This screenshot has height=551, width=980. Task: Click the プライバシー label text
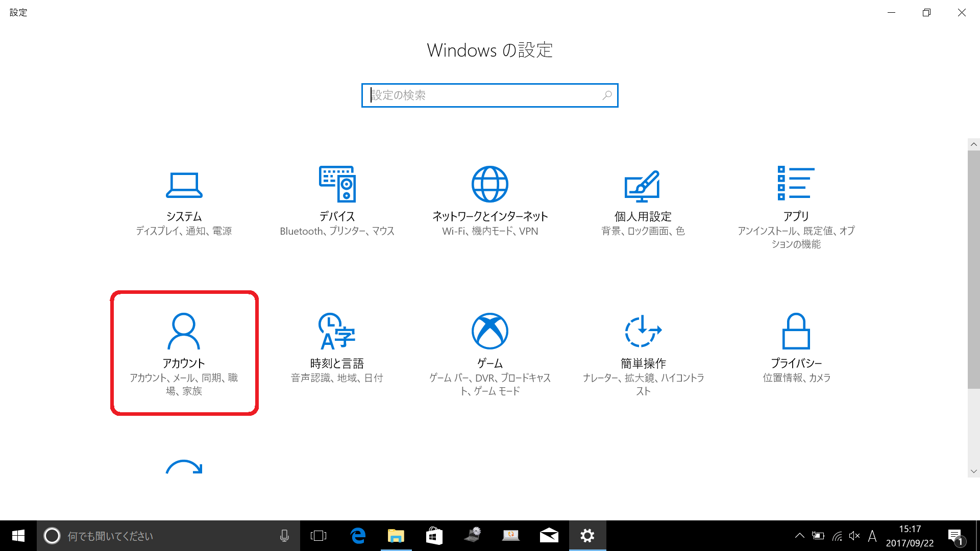pos(796,363)
